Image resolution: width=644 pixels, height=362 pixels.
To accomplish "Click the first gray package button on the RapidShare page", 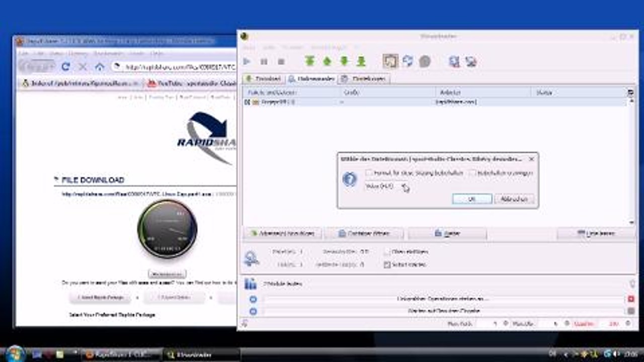I will point(100,298).
